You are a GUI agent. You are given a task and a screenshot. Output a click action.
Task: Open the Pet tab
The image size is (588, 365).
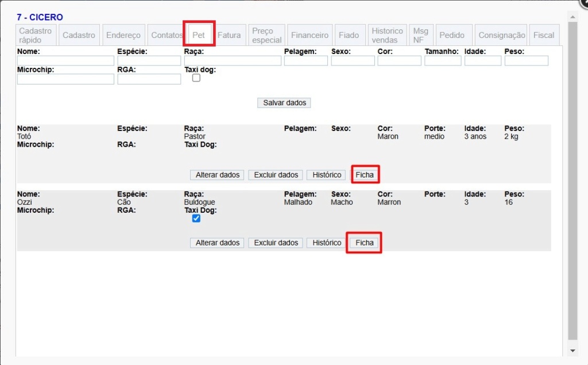pyautogui.click(x=199, y=35)
